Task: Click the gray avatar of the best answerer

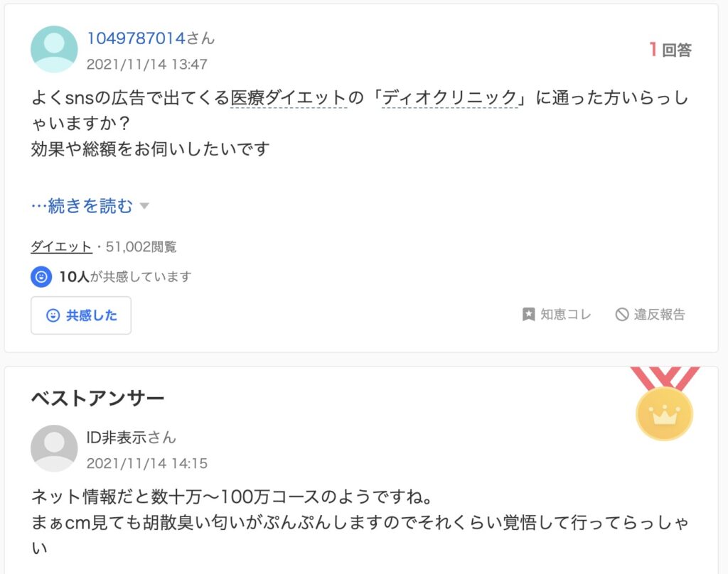Action: click(54, 448)
